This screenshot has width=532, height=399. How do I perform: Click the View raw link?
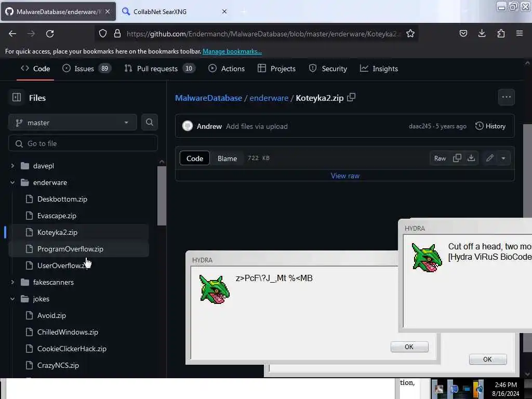pos(345,176)
